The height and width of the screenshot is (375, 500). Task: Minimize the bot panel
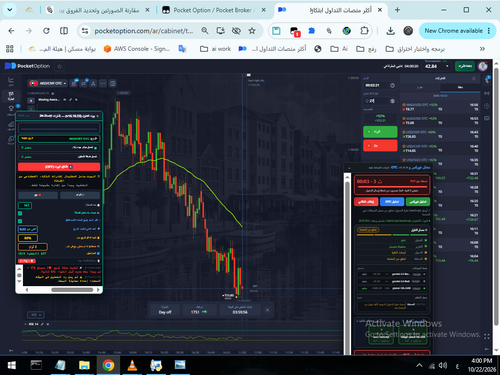(x=349, y=168)
